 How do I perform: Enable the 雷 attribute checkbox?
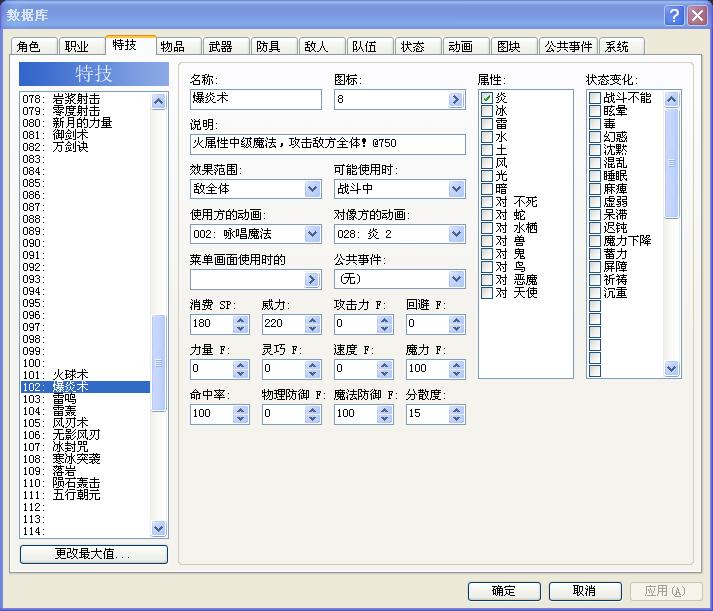[487, 124]
